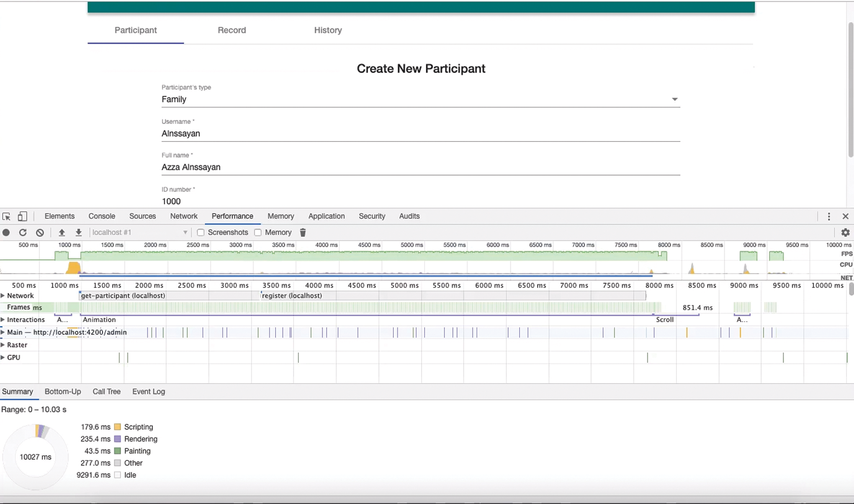Toggle the device toolbar icon
Image resolution: width=854 pixels, height=504 pixels.
tap(22, 216)
